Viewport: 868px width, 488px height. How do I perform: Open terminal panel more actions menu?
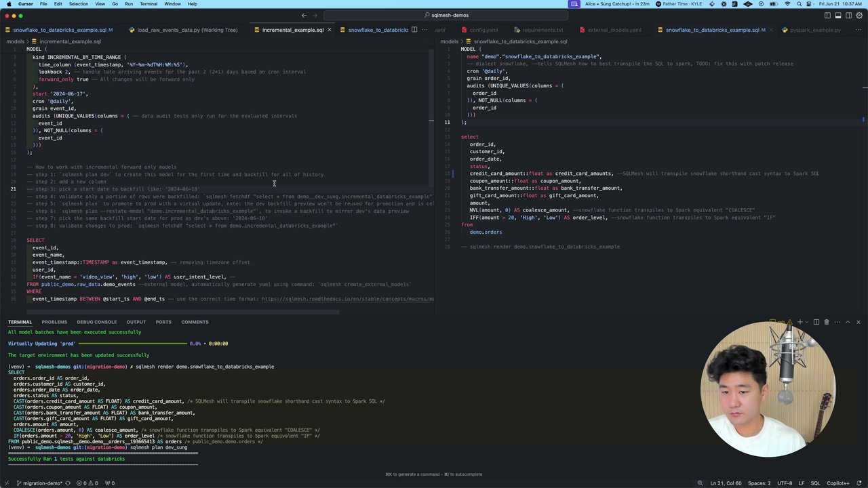click(836, 322)
